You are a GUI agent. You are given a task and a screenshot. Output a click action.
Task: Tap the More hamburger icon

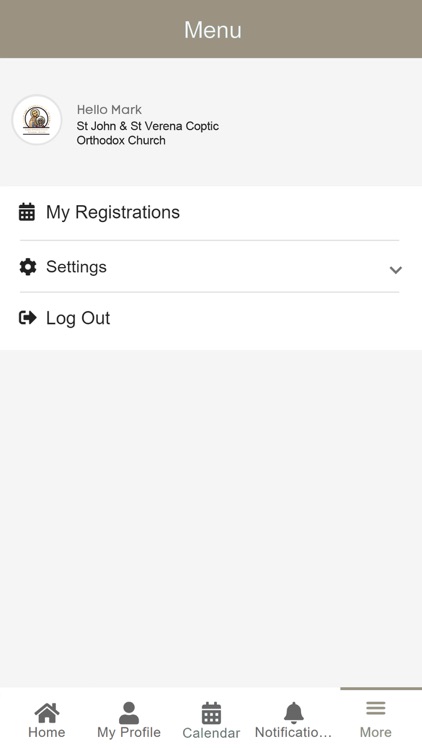tap(376, 708)
